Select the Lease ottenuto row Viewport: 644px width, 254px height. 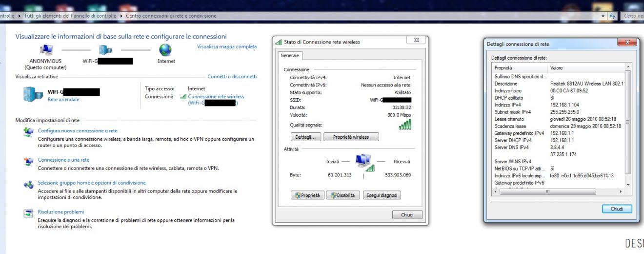click(x=558, y=119)
